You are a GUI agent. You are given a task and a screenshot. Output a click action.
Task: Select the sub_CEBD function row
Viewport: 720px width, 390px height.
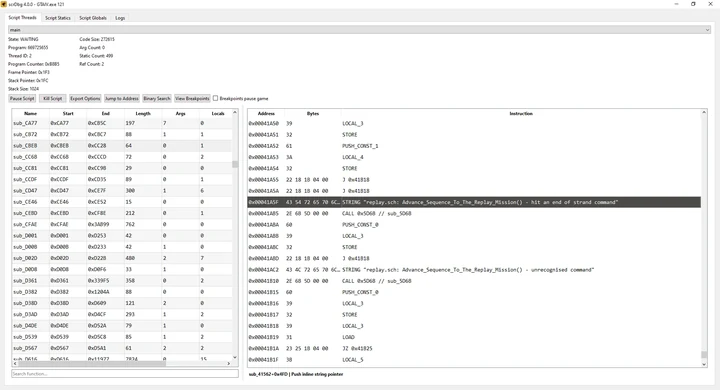122,213
